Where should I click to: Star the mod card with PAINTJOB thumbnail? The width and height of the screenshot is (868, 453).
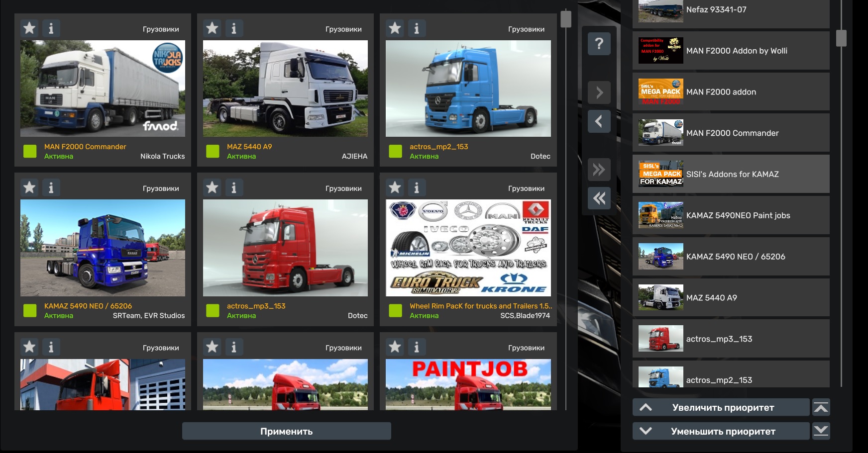click(395, 347)
